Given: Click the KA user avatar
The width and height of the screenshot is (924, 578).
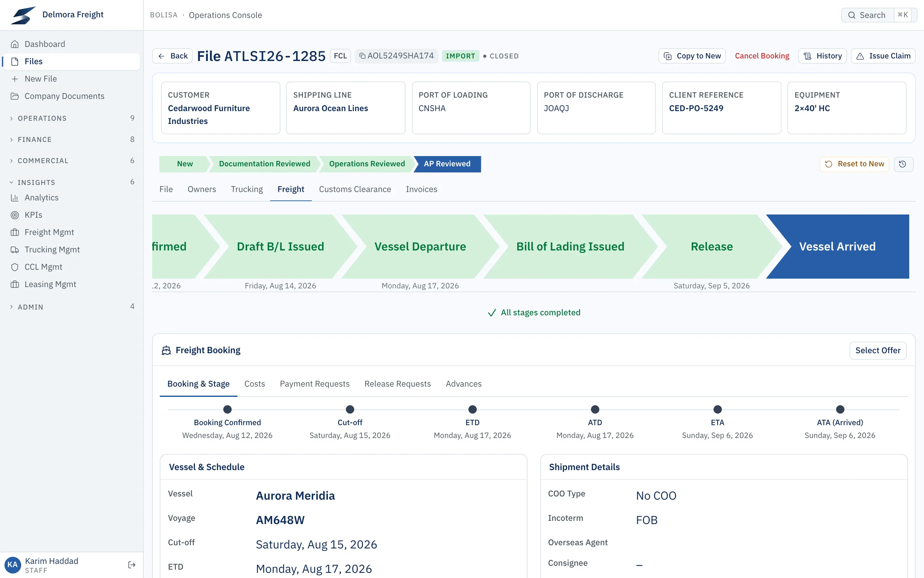Looking at the screenshot, I should [x=12, y=565].
